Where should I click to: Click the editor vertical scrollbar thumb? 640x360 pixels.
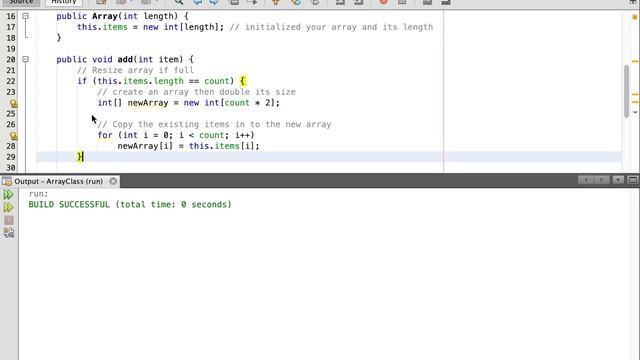point(627,91)
